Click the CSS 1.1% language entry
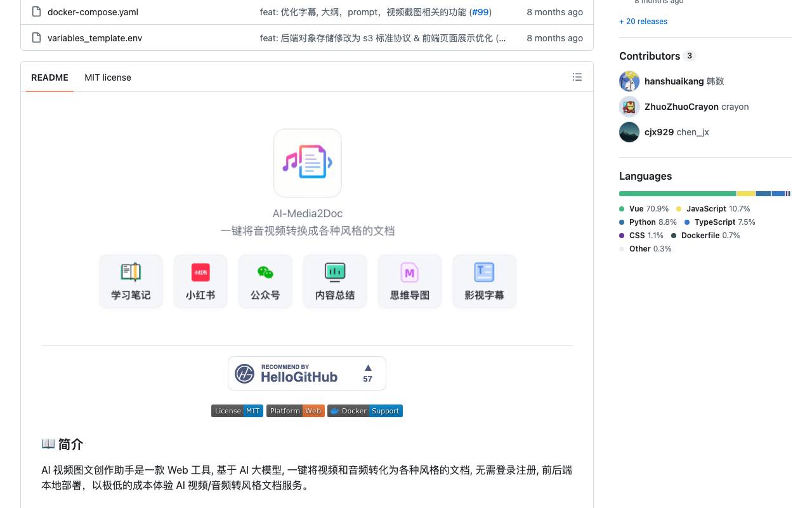Image resolution: width=812 pixels, height=508 pixels. (x=641, y=236)
